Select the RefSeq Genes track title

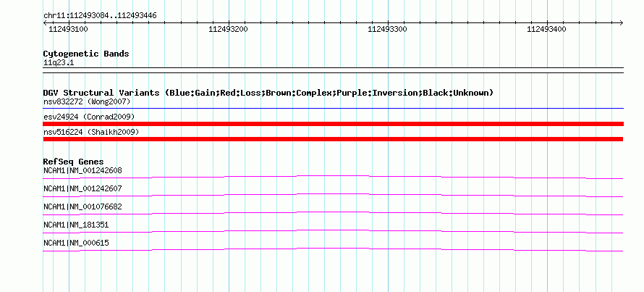pos(74,162)
